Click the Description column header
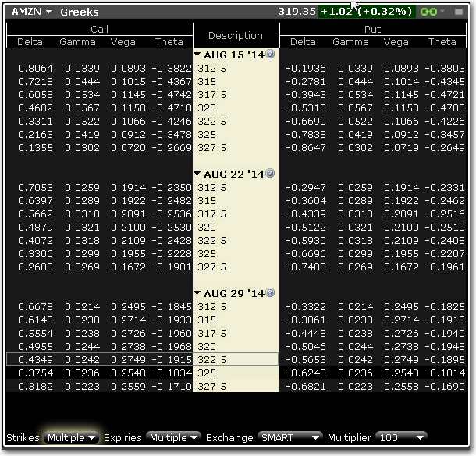The height and width of the screenshot is (456, 476). [x=236, y=35]
